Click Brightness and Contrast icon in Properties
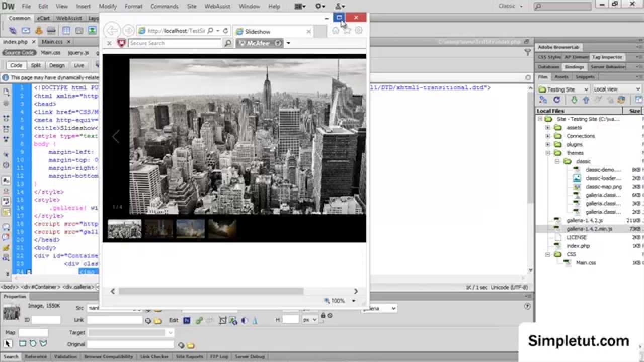 click(x=245, y=320)
